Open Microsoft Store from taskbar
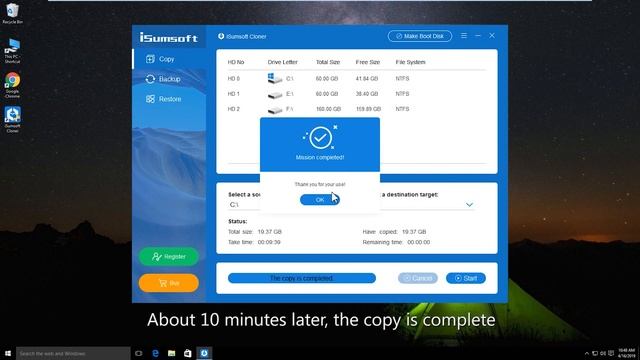The width and height of the screenshot is (640, 360). click(x=188, y=353)
